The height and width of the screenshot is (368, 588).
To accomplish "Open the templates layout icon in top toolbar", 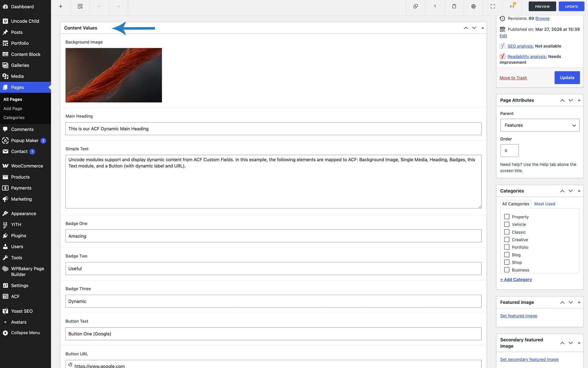I will [80, 6].
